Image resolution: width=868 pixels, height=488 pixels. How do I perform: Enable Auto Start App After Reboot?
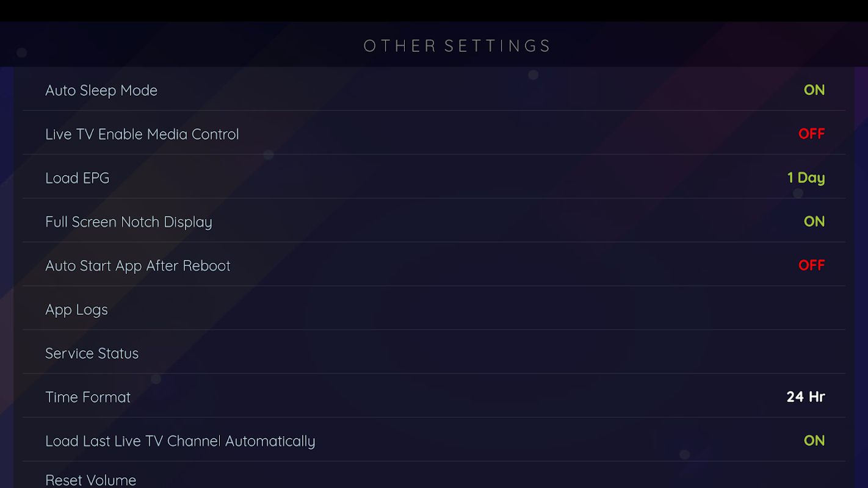pos(811,265)
